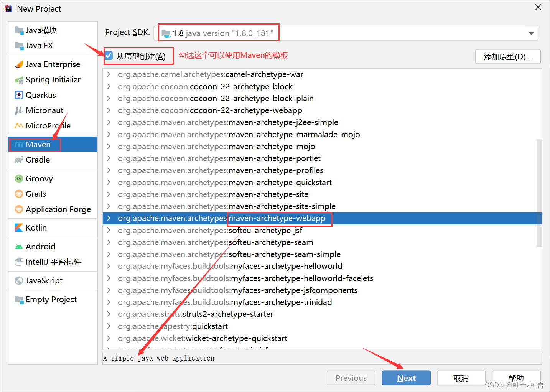Click the archetype list vertical scrollbar
This screenshot has height=392, width=550.
point(539,193)
